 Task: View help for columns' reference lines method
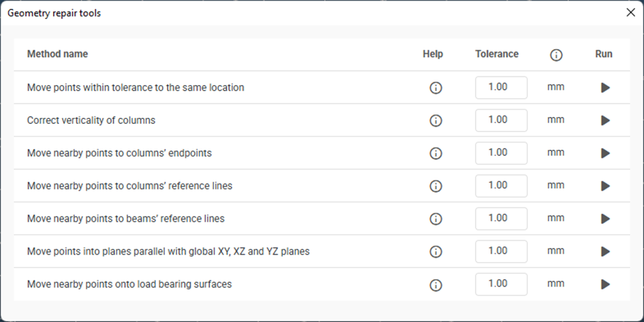[436, 186]
